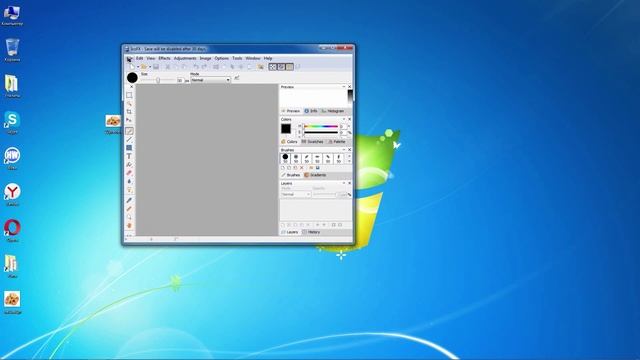Select the magic wand tool
This screenshot has width=640, height=360.
[x=129, y=103]
